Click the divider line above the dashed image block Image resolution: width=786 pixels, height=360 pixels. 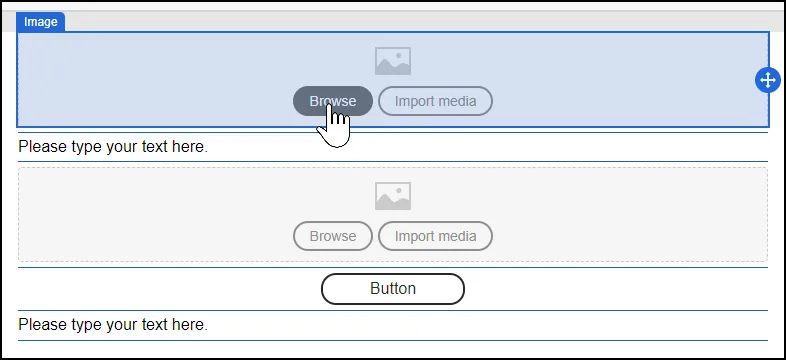click(x=393, y=161)
